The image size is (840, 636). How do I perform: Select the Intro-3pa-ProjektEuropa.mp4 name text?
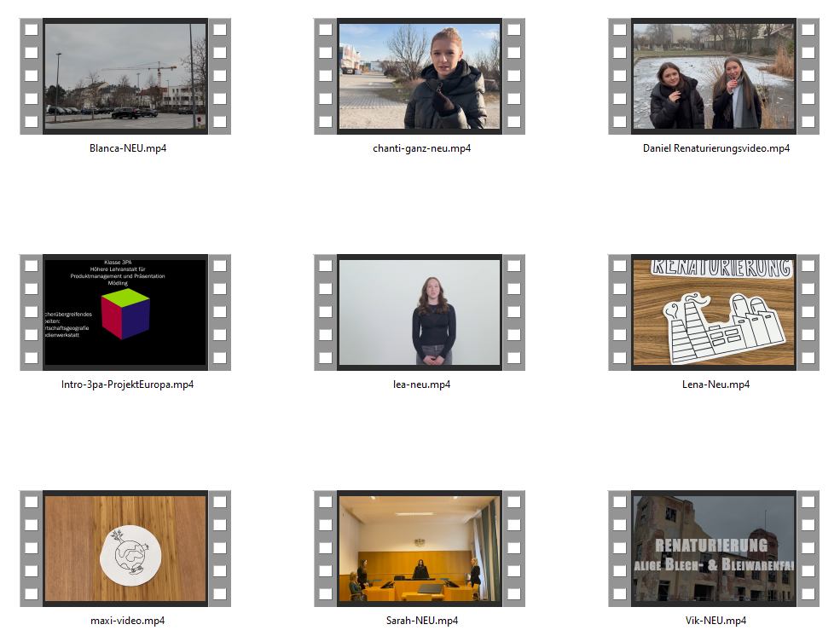[127, 384]
